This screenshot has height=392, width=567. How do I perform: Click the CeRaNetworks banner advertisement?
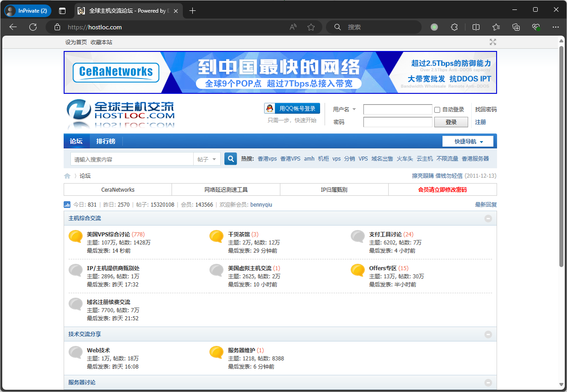tap(280, 72)
